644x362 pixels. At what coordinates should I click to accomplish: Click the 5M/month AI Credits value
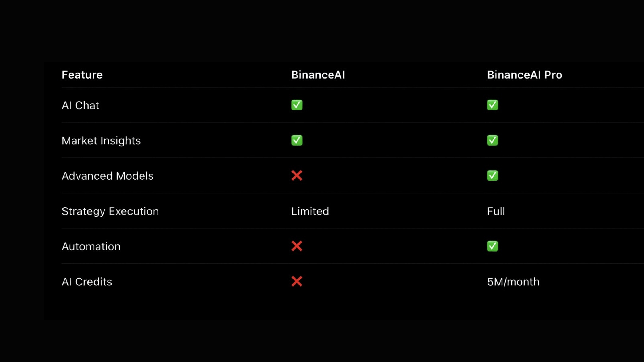click(x=513, y=282)
